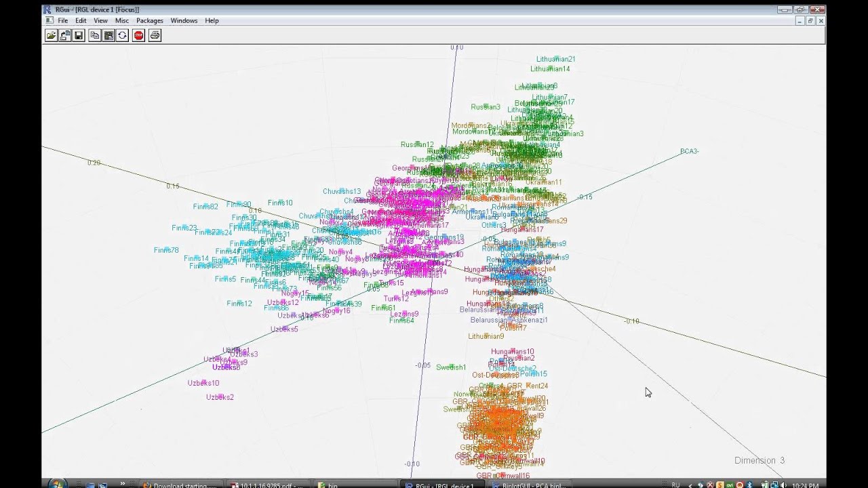The width and height of the screenshot is (868, 488).
Task: Open the Edit menu
Action: click(x=81, y=21)
